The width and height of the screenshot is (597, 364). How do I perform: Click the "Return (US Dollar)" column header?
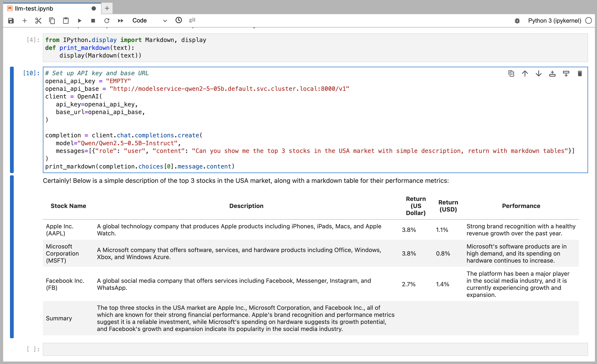tap(416, 206)
